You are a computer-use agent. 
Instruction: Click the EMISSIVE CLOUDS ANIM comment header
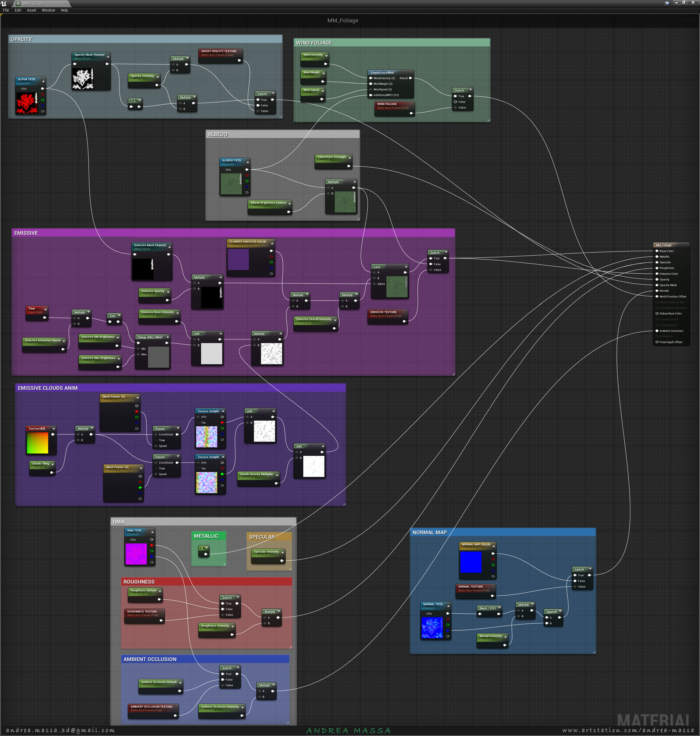48,388
